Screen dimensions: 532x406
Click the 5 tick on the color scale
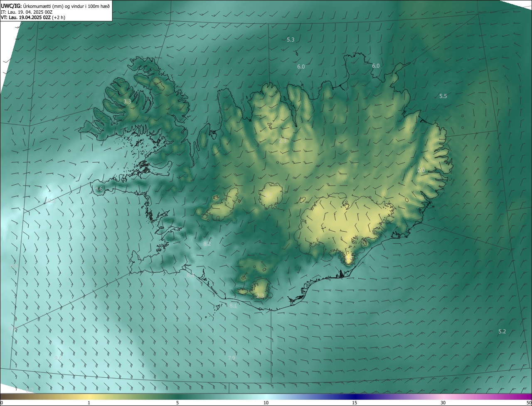pos(177,403)
